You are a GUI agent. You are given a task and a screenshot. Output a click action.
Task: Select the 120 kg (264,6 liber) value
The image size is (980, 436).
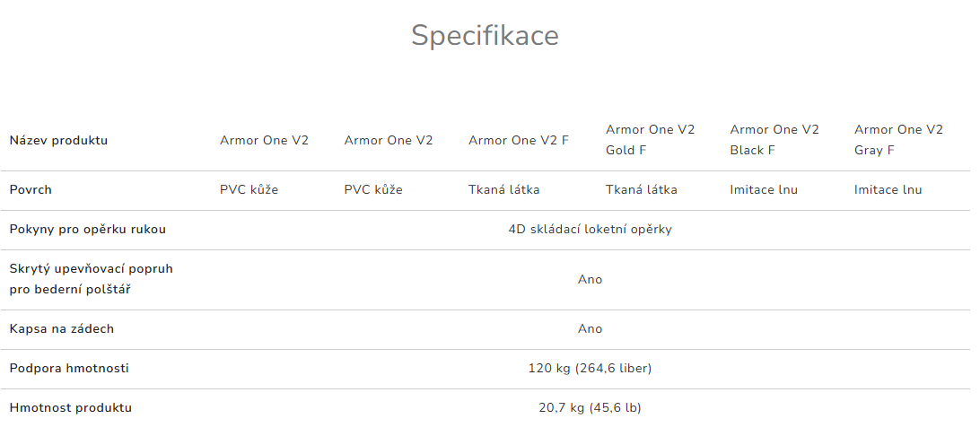590,368
